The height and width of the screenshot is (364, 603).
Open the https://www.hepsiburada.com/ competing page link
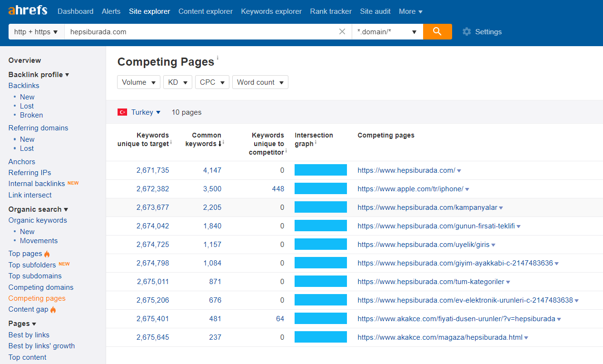coord(406,170)
